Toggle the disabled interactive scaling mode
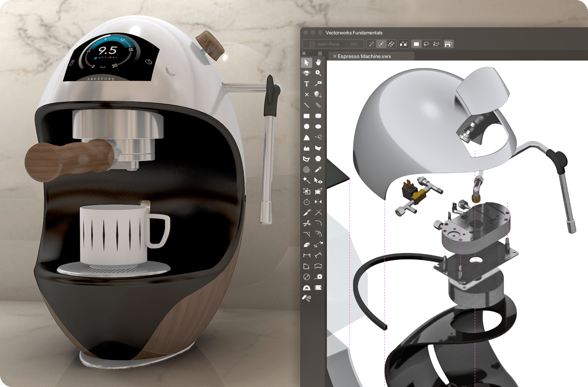The height and width of the screenshot is (387, 588). (x=371, y=44)
